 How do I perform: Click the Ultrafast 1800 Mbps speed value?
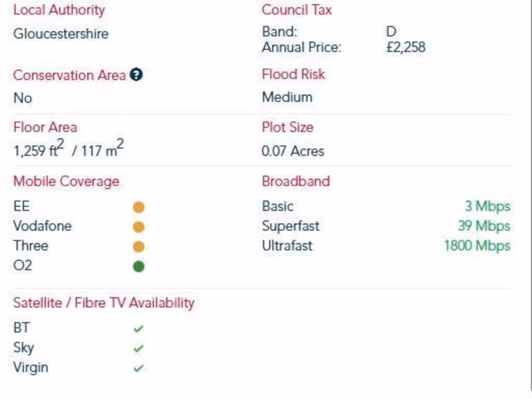477,246
